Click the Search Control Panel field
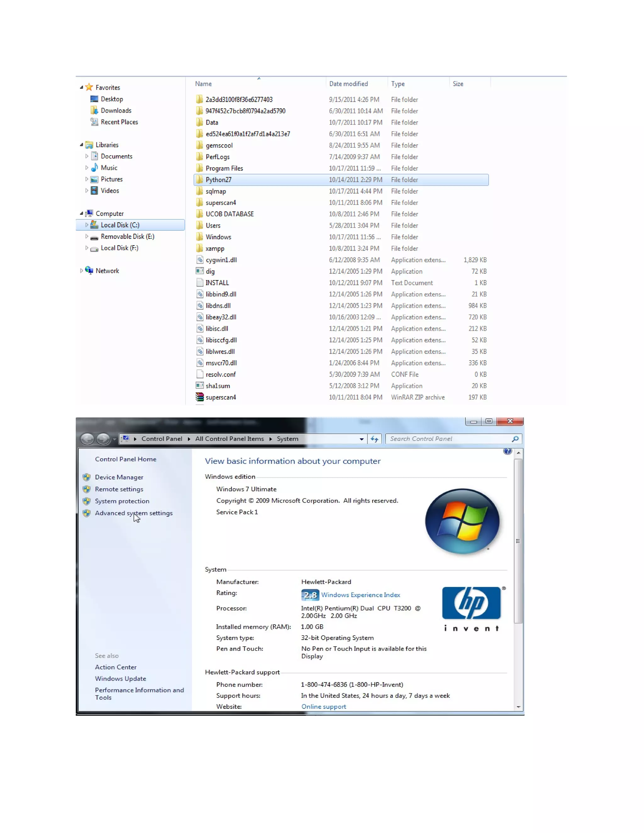This screenshot has width=644, height=833. click(453, 439)
